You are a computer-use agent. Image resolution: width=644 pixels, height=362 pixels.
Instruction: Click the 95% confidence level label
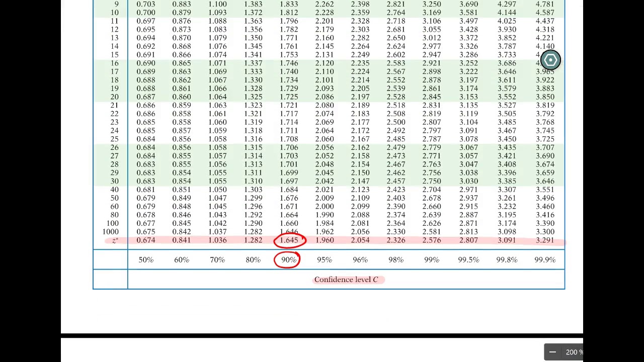click(325, 260)
